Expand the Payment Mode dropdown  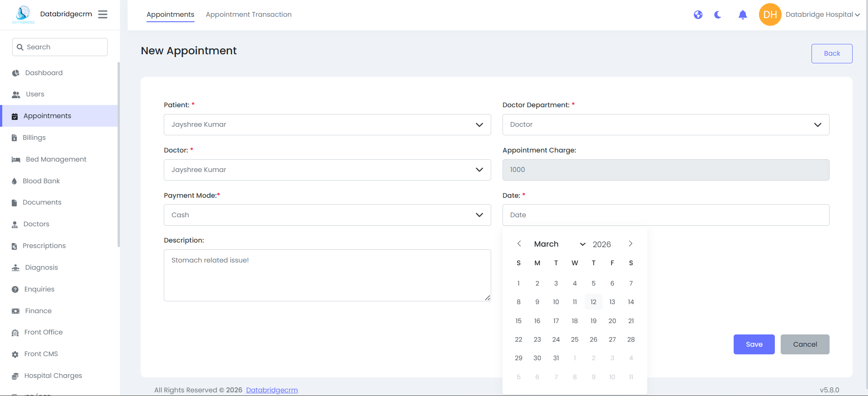click(x=327, y=215)
